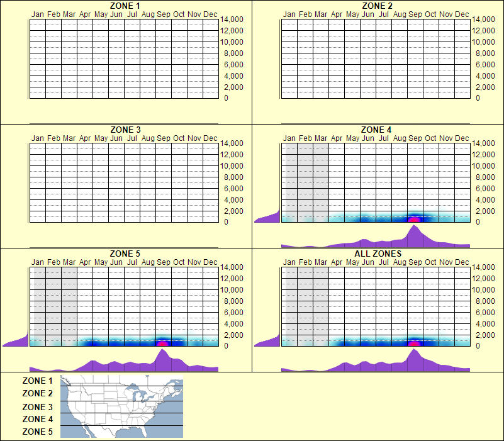Click the purple altitude histogram left of All Zones

click(269, 341)
